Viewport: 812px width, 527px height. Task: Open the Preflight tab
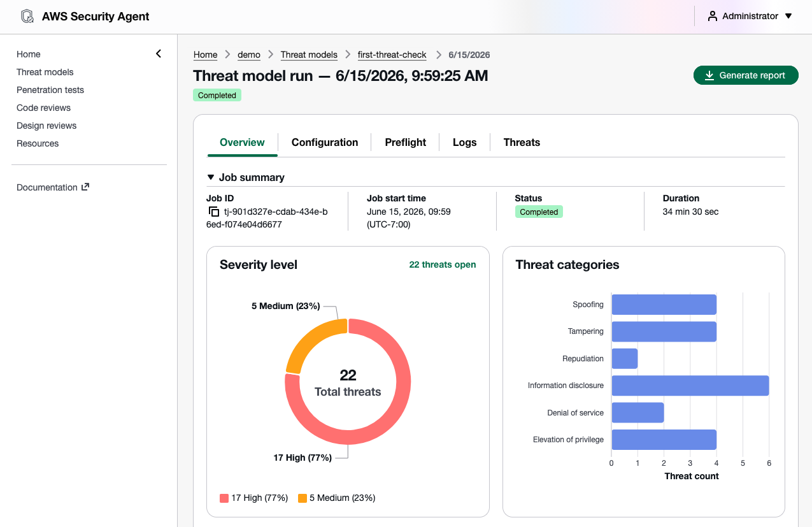tap(406, 142)
